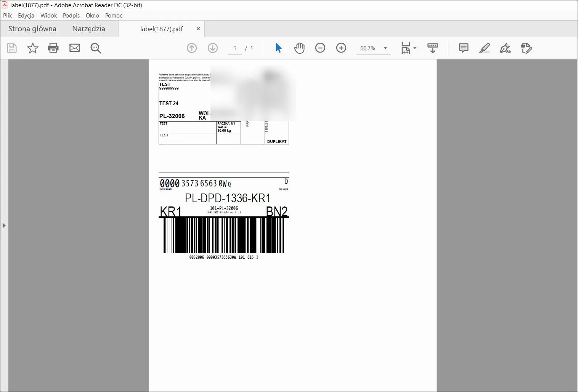Switch to Strona główna tab
The image size is (578, 392).
coord(32,29)
